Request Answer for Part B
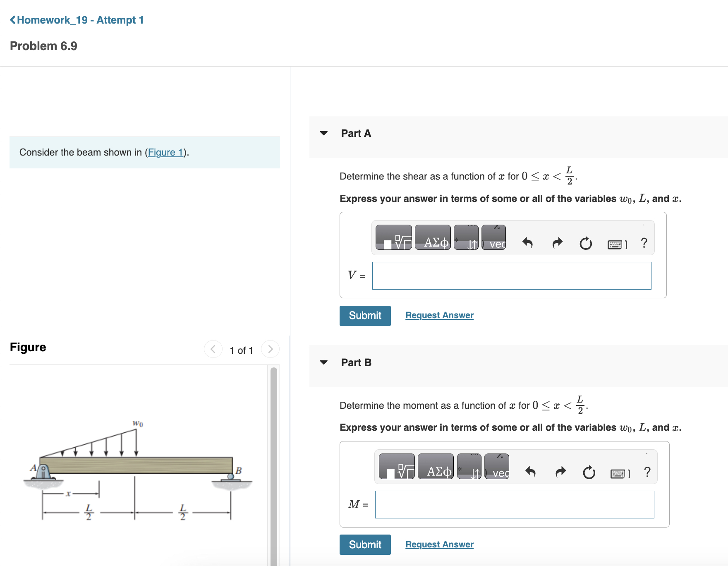 point(439,544)
